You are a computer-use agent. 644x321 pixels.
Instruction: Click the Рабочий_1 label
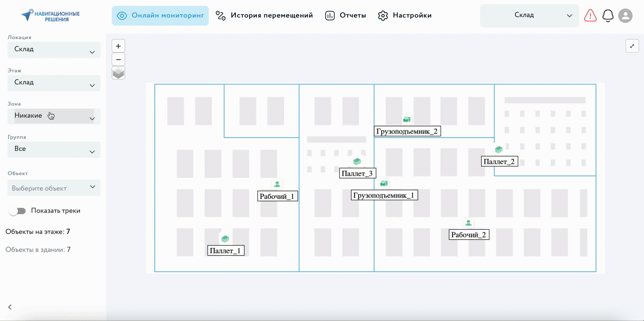[x=278, y=196]
